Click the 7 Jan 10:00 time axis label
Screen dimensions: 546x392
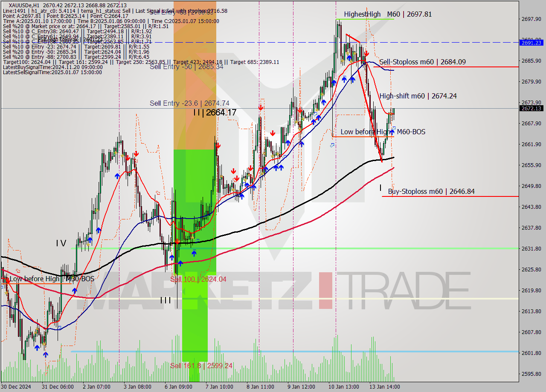219,387
